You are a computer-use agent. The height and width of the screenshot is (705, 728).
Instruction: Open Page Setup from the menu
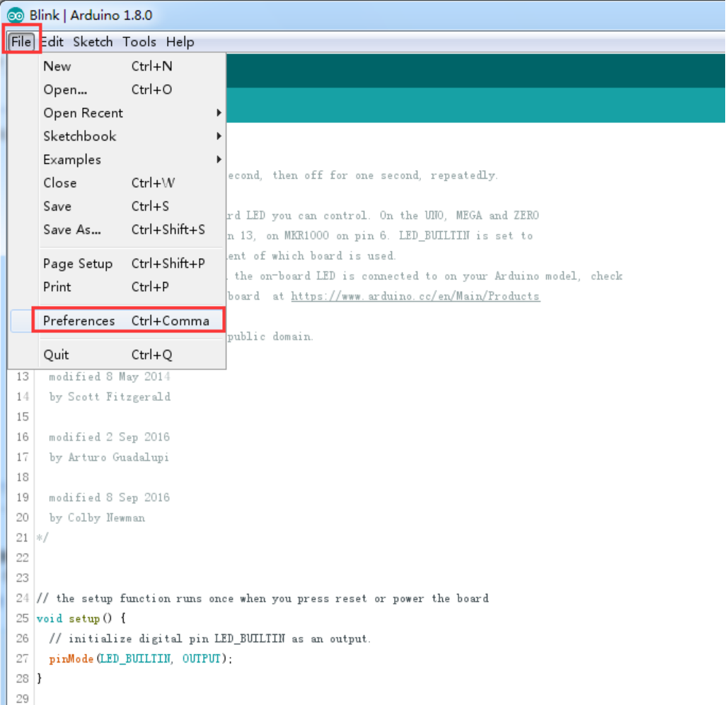(117, 264)
